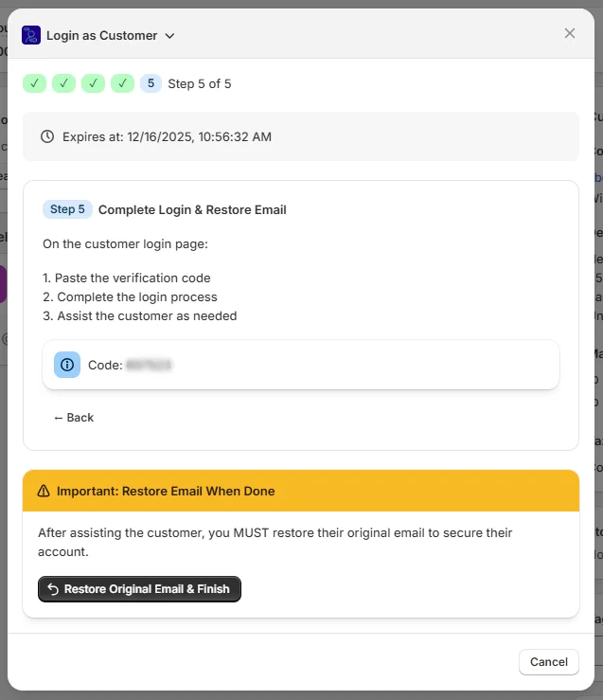603x700 pixels.
Task: Go to the second completed step checkmark
Action: coord(63,83)
